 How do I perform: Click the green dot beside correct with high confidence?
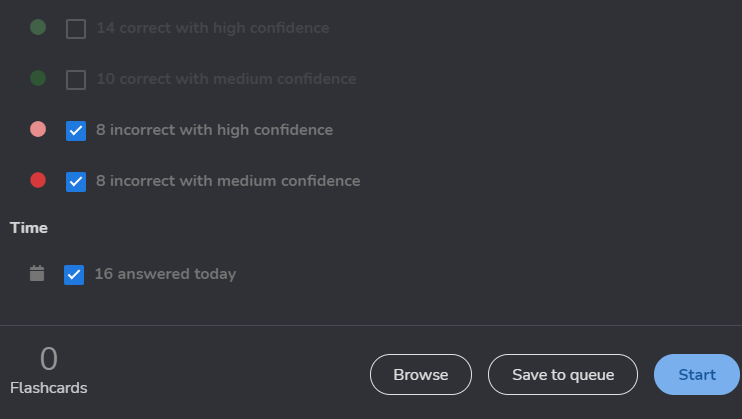click(38, 28)
